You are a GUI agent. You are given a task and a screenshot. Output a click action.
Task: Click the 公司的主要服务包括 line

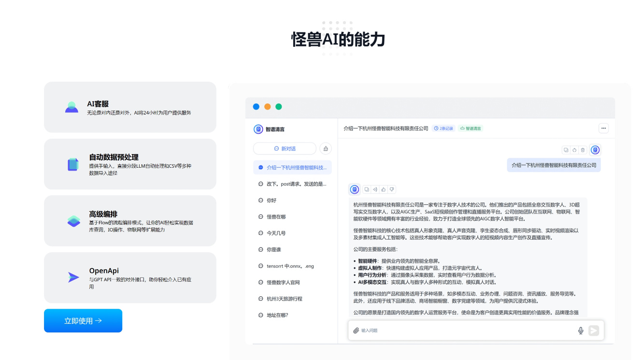[375, 249]
